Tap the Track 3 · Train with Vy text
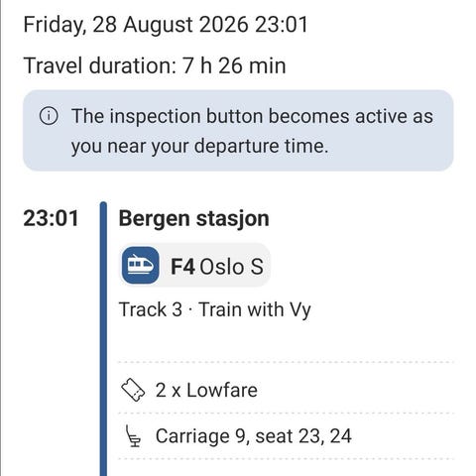The height and width of the screenshot is (476, 476). (x=214, y=310)
